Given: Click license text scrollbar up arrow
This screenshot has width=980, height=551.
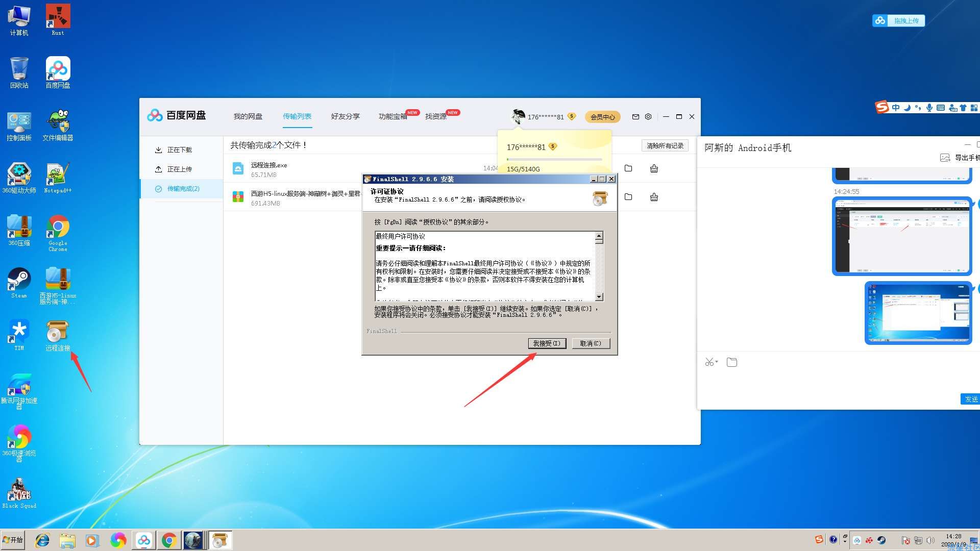Looking at the screenshot, I should 599,236.
